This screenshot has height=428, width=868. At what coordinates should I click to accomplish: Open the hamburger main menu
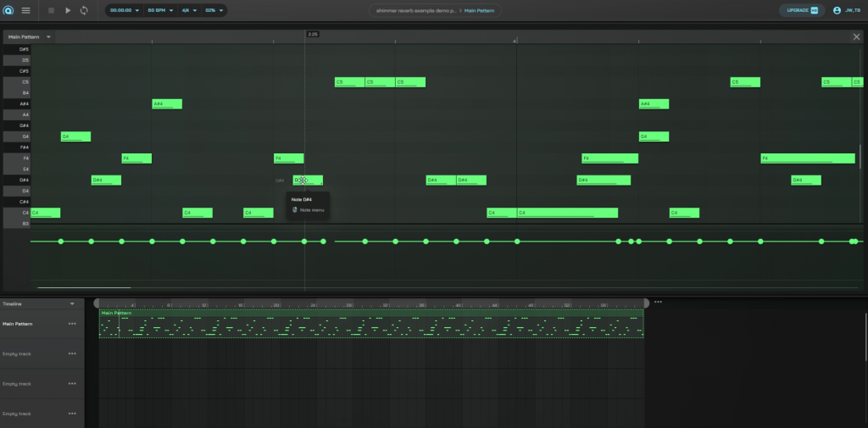coord(25,10)
